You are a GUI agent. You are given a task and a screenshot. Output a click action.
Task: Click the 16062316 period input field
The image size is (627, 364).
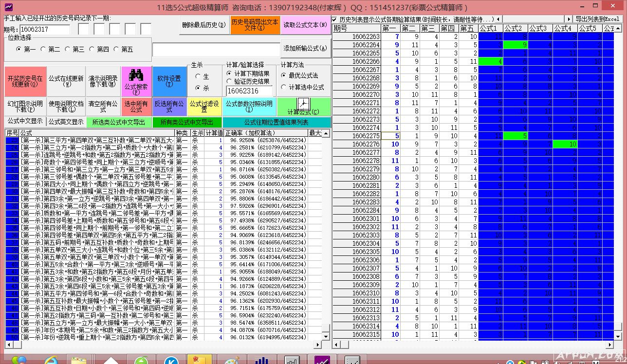(x=250, y=91)
